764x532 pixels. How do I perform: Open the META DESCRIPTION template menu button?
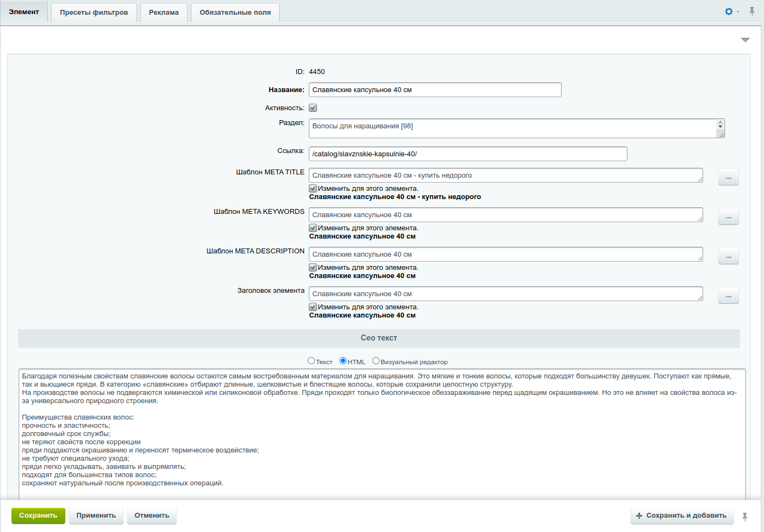point(728,256)
